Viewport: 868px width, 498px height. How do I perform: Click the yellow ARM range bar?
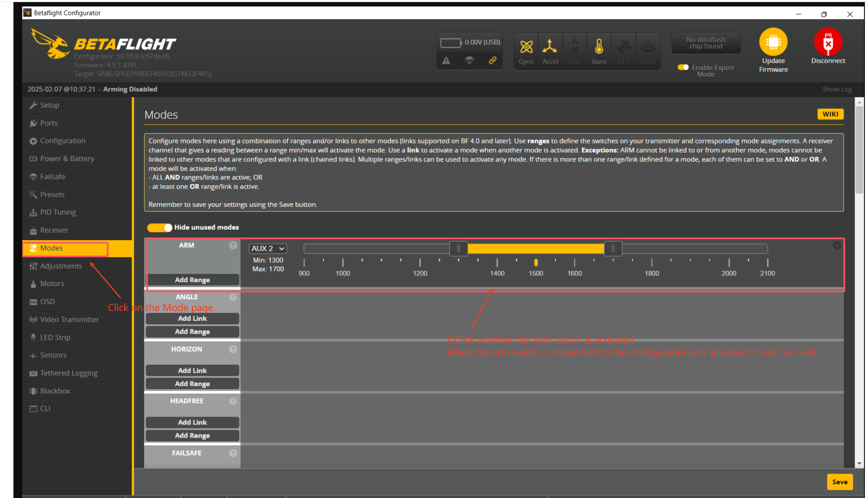point(536,249)
